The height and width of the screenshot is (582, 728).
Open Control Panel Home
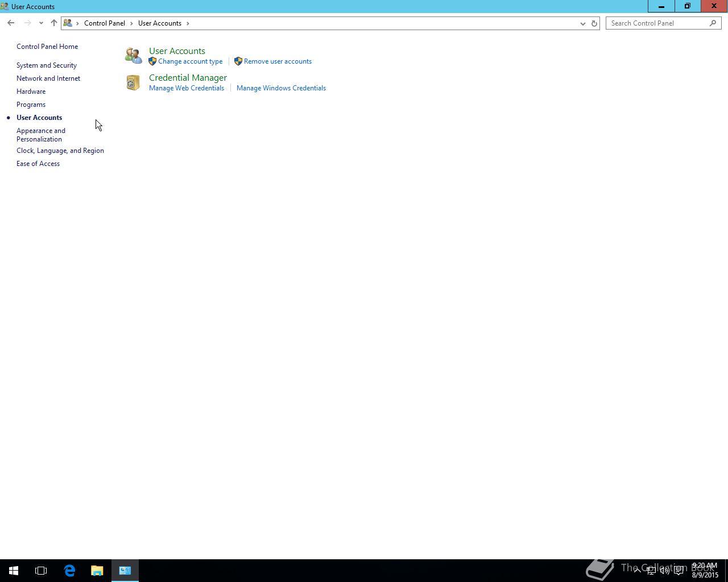pyautogui.click(x=47, y=47)
